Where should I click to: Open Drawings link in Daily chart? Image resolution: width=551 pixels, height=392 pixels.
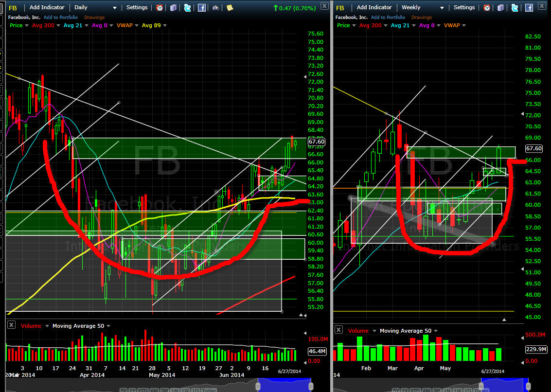pos(94,17)
